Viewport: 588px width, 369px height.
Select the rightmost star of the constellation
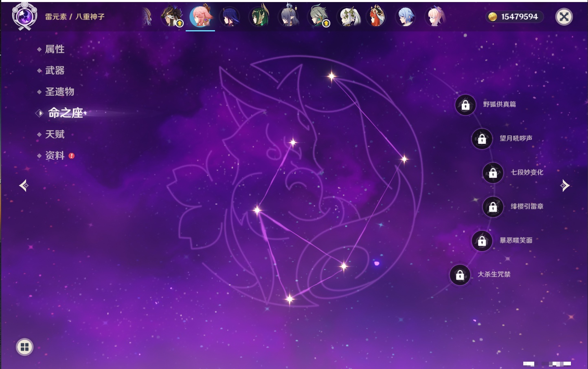[x=404, y=159]
